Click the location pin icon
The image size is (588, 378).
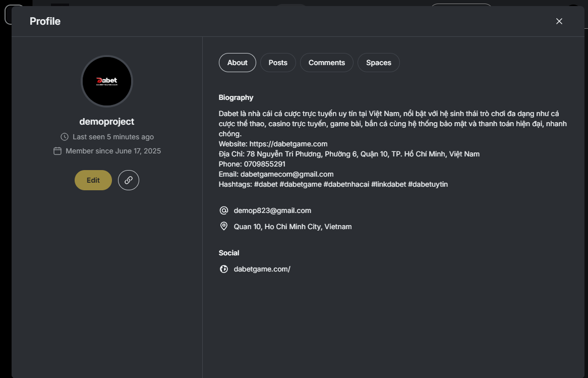224,227
